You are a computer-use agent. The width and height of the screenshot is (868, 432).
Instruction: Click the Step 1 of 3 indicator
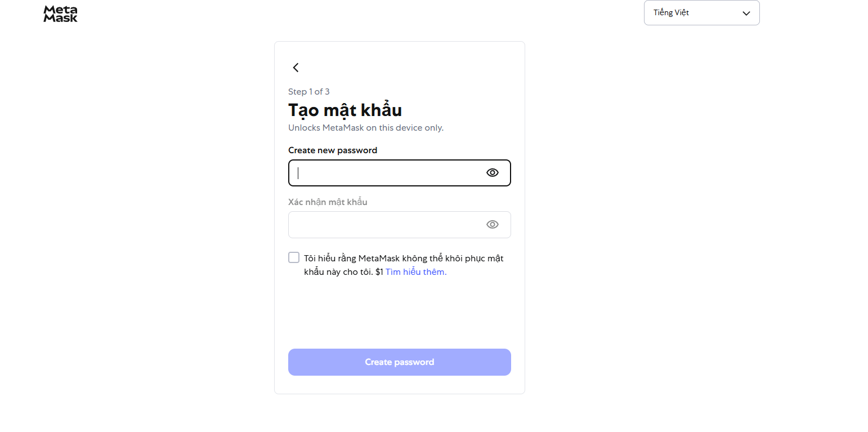click(x=309, y=92)
